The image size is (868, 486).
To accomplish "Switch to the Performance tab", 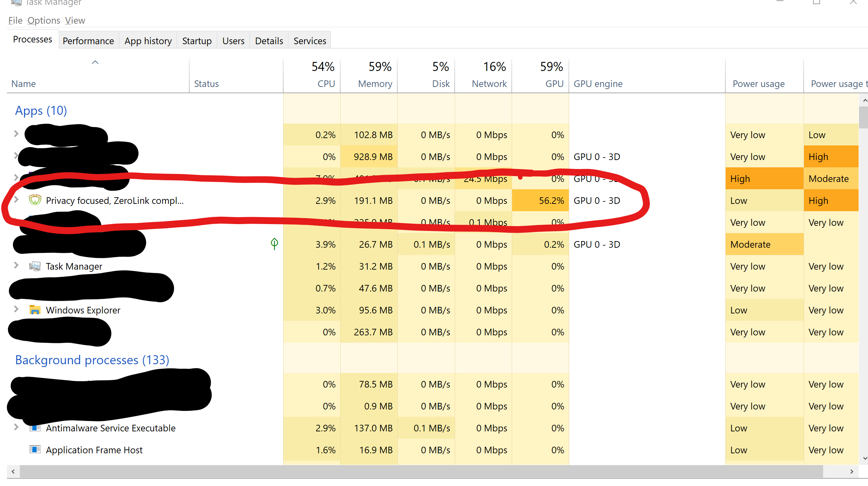I will click(88, 41).
